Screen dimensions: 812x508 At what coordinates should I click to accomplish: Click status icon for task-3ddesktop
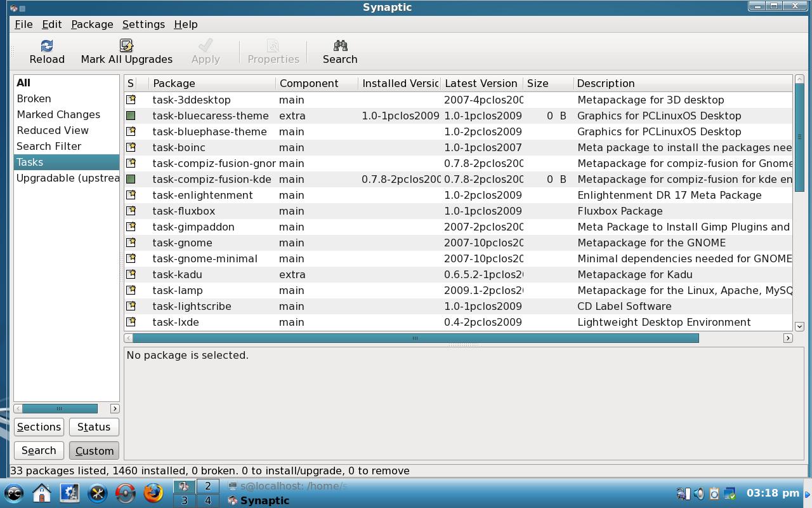coord(131,100)
